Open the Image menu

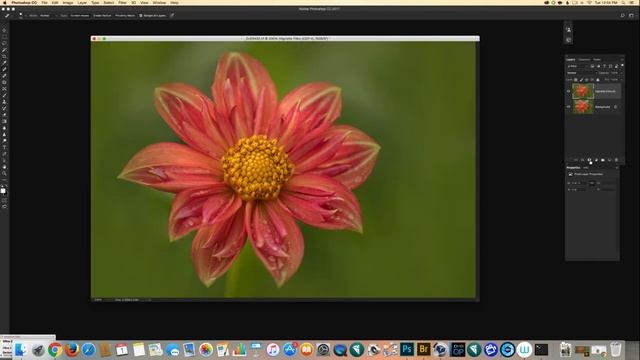pyautogui.click(x=68, y=2)
